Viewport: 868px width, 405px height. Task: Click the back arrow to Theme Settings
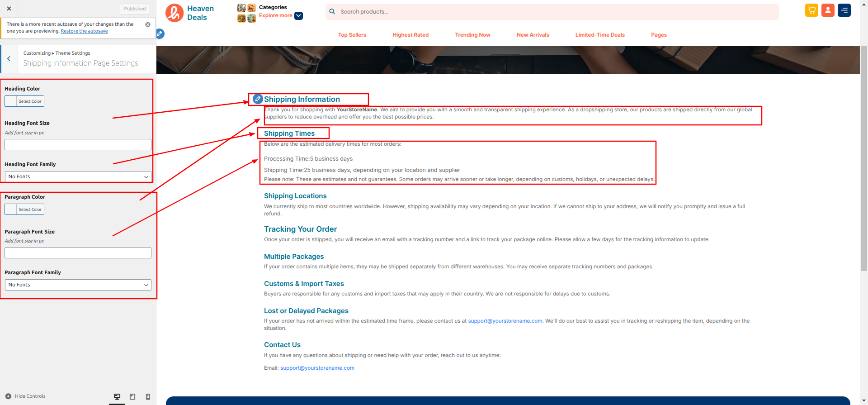(x=9, y=59)
